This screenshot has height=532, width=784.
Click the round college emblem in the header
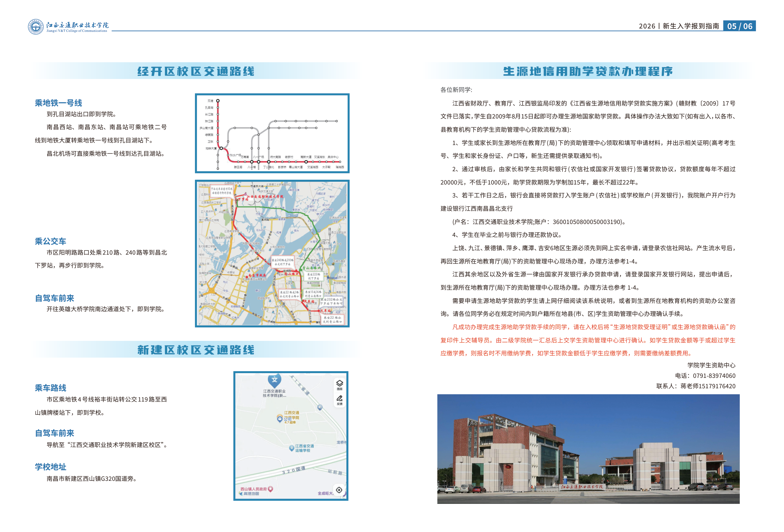tap(35, 27)
